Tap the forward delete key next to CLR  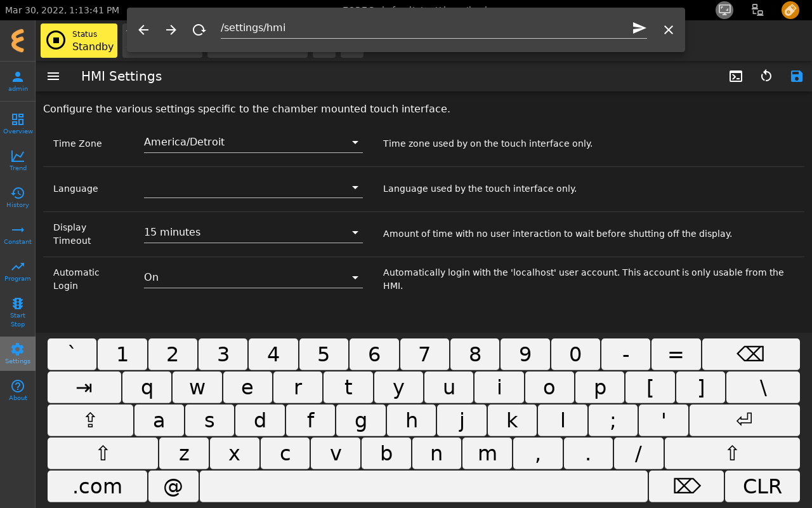[x=686, y=486]
